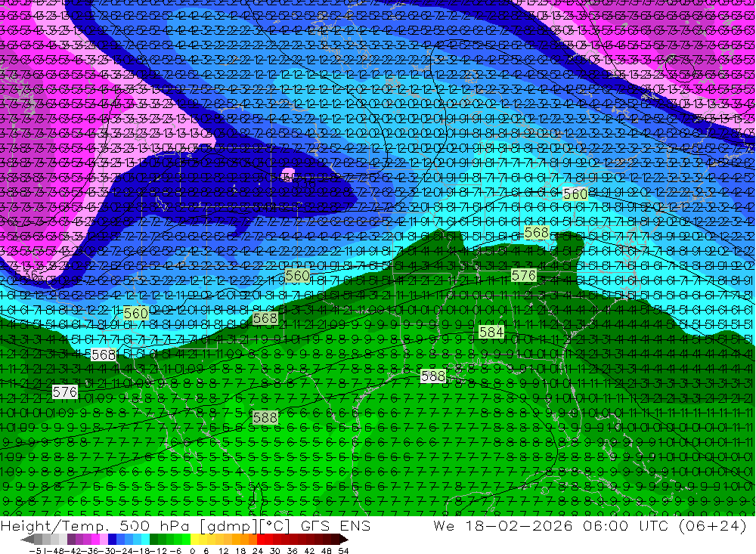Click the white-boxed 588 contour label

tap(432, 376)
